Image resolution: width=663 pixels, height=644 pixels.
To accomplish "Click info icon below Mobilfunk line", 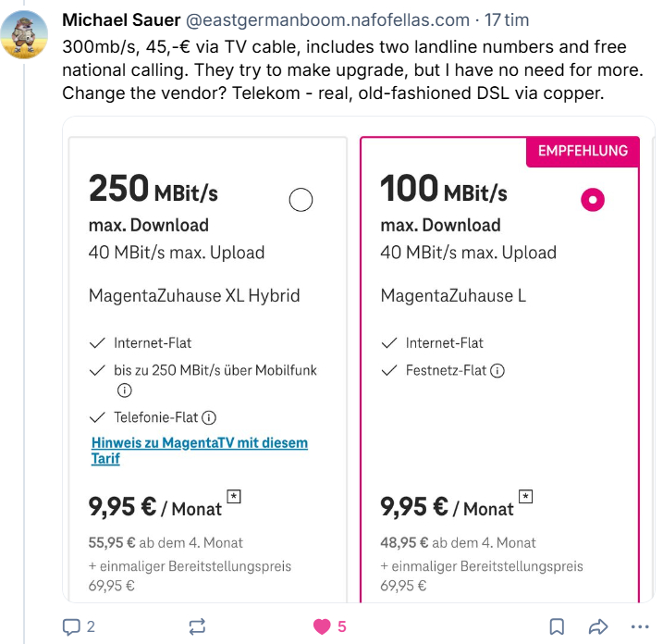I will (124, 390).
